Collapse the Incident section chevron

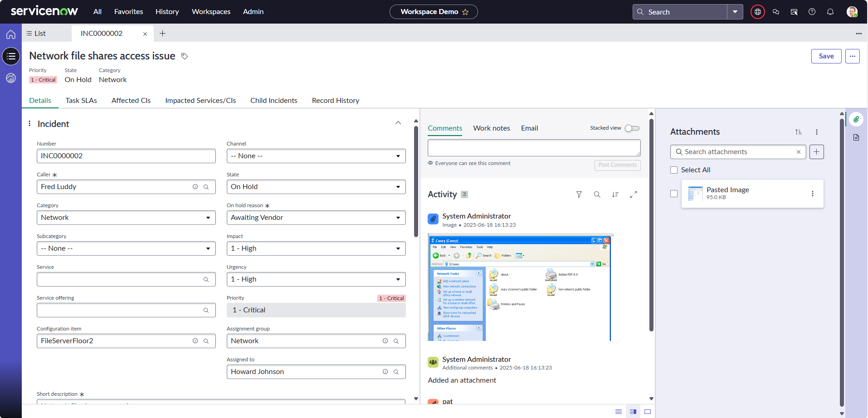tap(398, 123)
